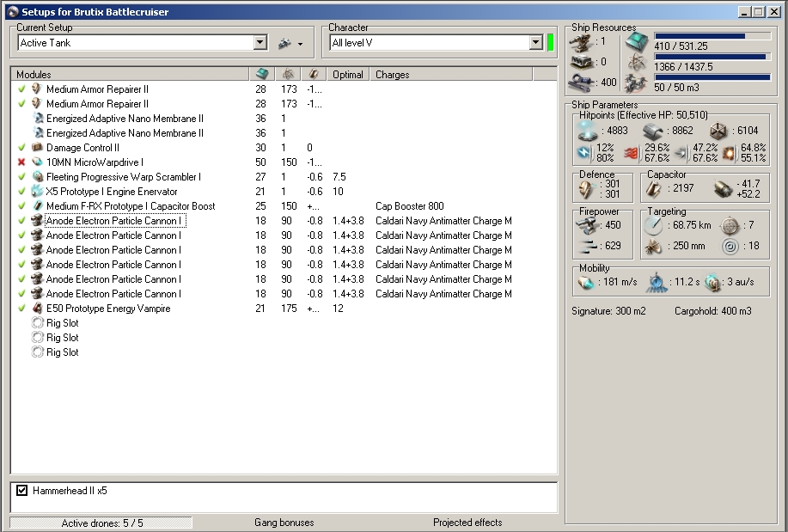Toggle the first Medium Armor Repairer II checkmark

tap(21, 89)
